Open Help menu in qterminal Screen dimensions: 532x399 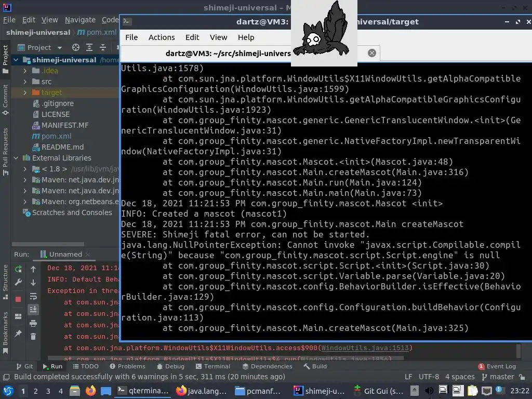point(246,37)
